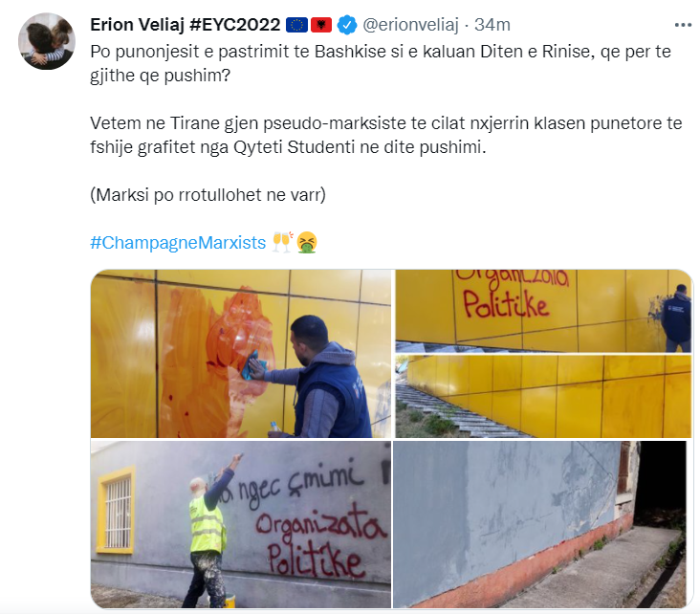Click the line '(Marksi po rrotullohet ne varr)'
This screenshot has height=614, width=700.
pos(208,195)
